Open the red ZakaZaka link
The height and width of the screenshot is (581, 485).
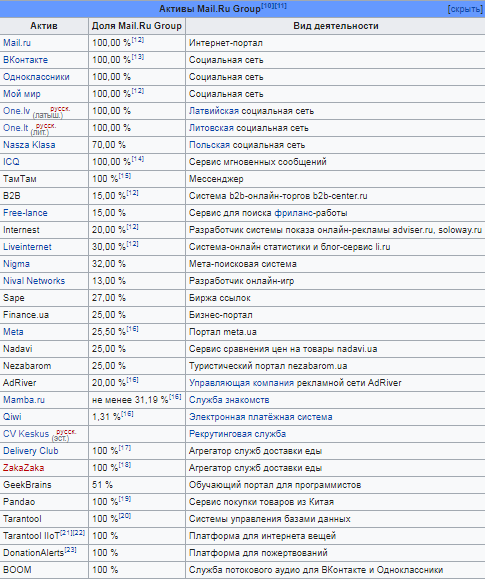point(23,468)
